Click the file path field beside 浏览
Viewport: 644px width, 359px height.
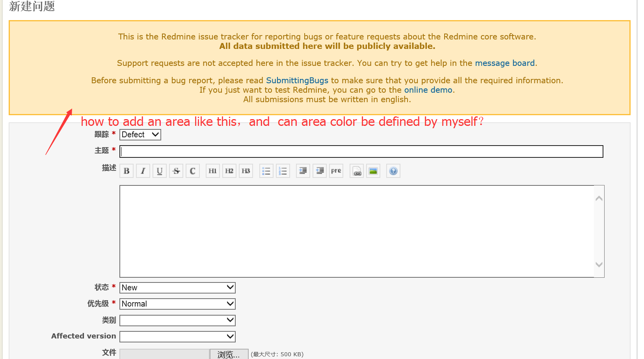pos(164,354)
